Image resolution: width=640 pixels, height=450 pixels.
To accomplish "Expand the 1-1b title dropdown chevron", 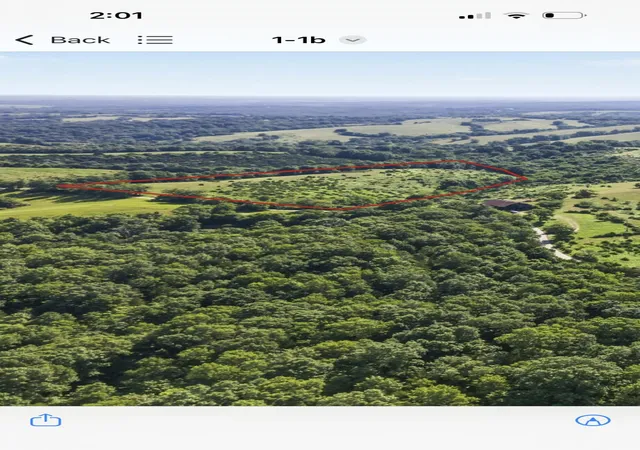I will [353, 40].
